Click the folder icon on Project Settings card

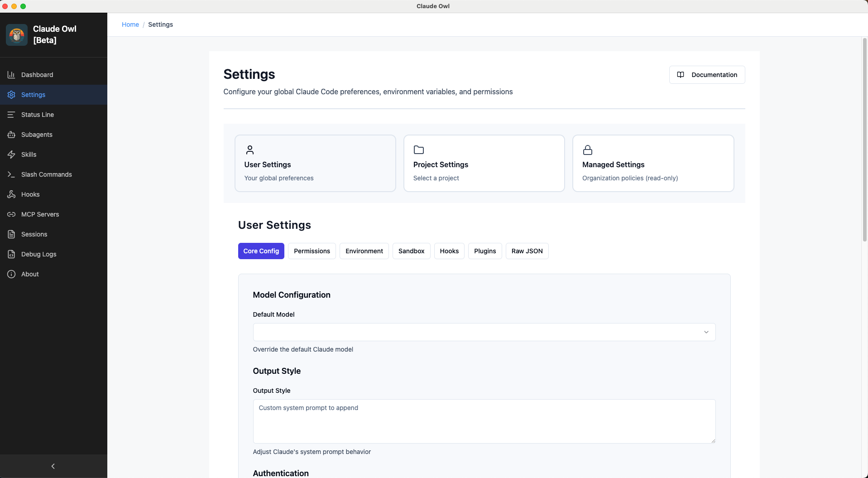[419, 150]
